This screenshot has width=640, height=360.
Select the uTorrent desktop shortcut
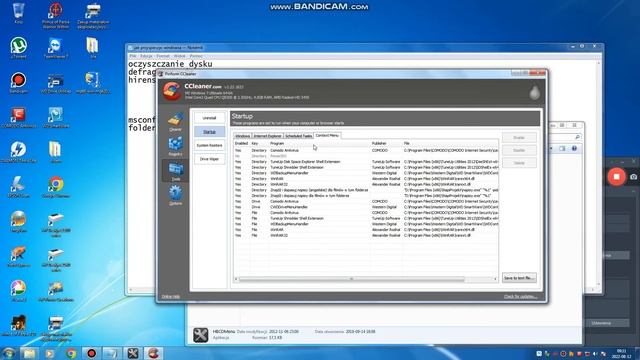18,48
